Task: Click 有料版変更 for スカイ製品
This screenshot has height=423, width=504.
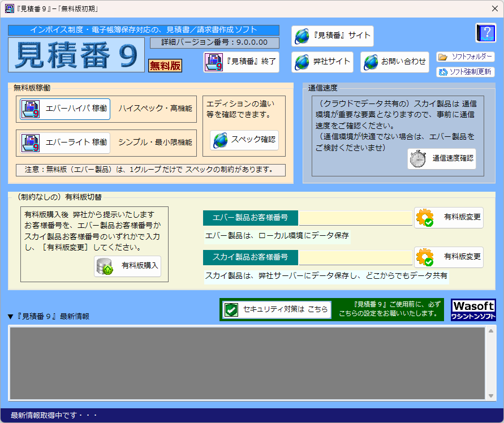Action: click(x=449, y=257)
